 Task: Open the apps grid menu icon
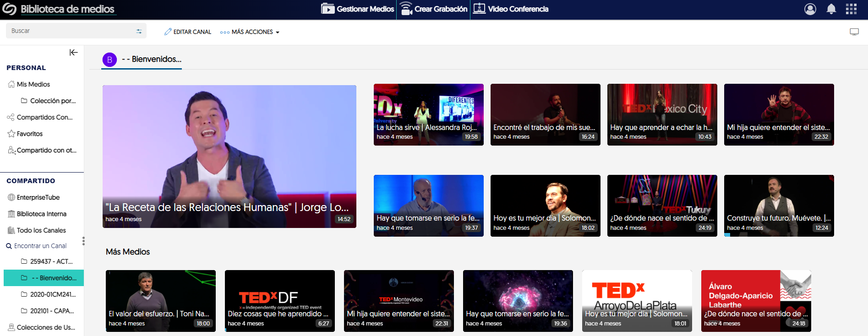point(851,9)
